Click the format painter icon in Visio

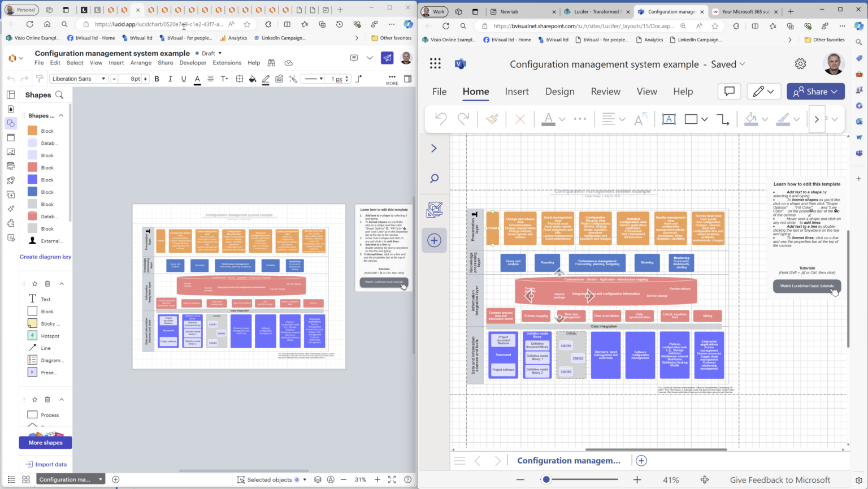(493, 119)
